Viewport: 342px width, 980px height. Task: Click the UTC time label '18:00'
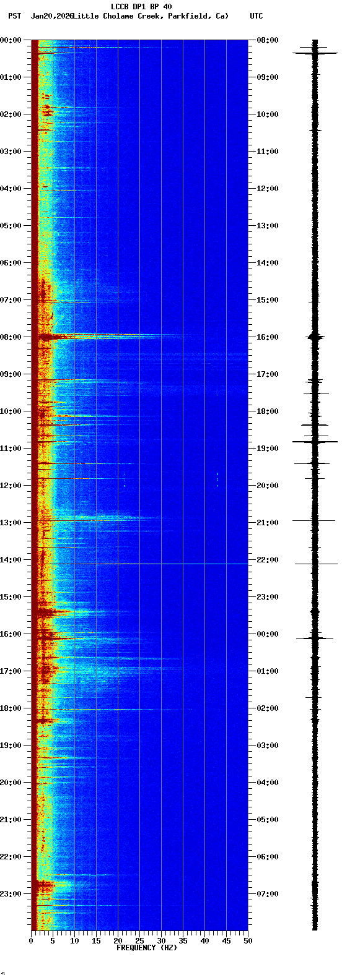click(x=268, y=411)
